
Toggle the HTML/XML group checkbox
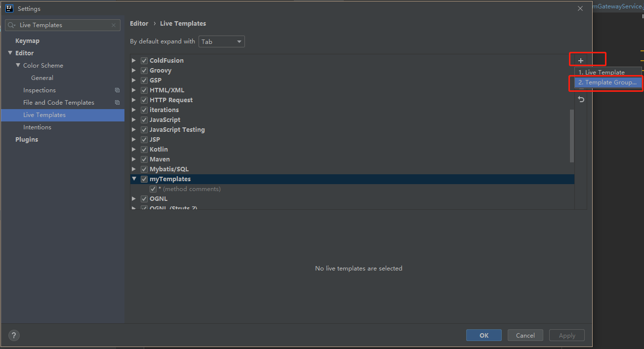point(144,90)
